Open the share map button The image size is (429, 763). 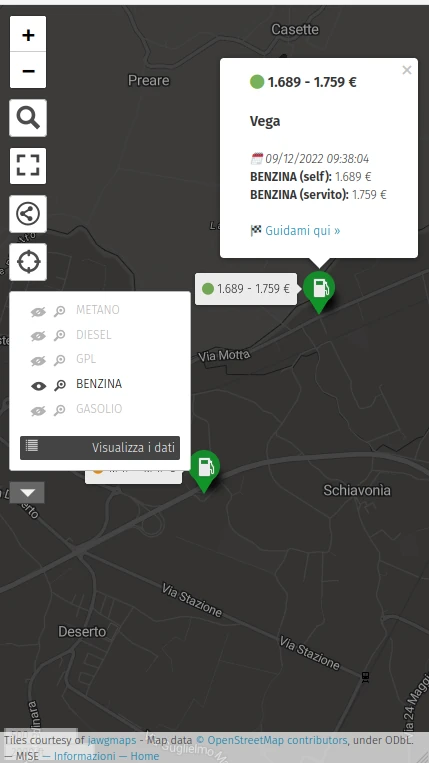28,214
